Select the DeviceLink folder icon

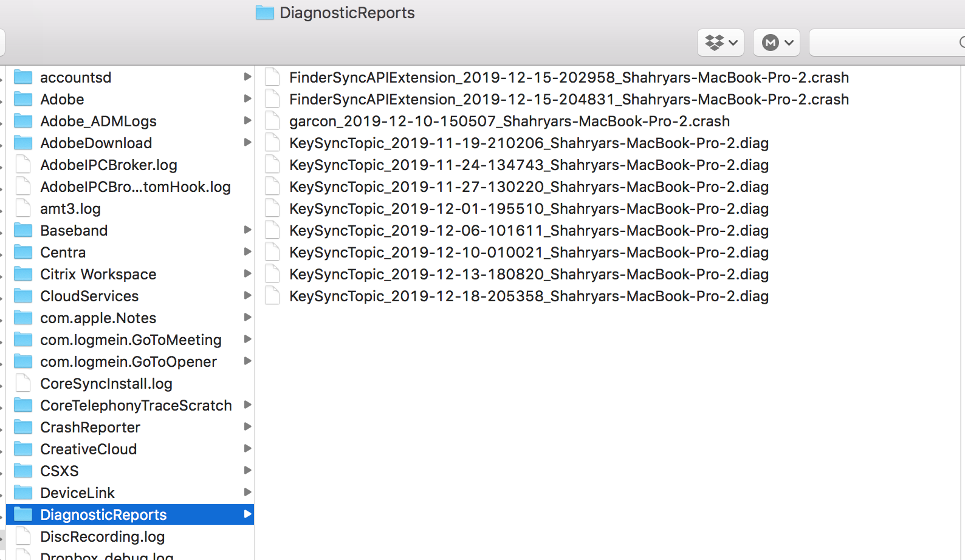23,493
